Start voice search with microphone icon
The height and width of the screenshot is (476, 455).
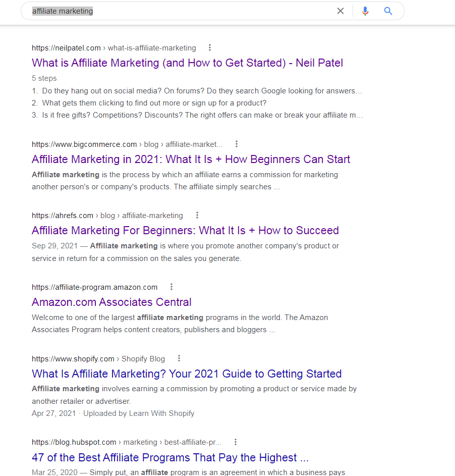click(x=365, y=11)
